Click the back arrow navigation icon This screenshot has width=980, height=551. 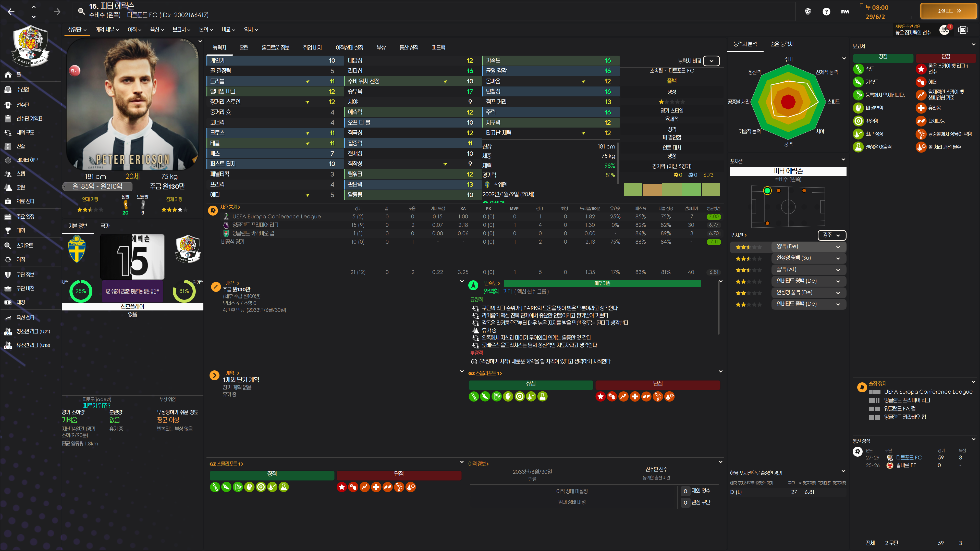point(11,12)
